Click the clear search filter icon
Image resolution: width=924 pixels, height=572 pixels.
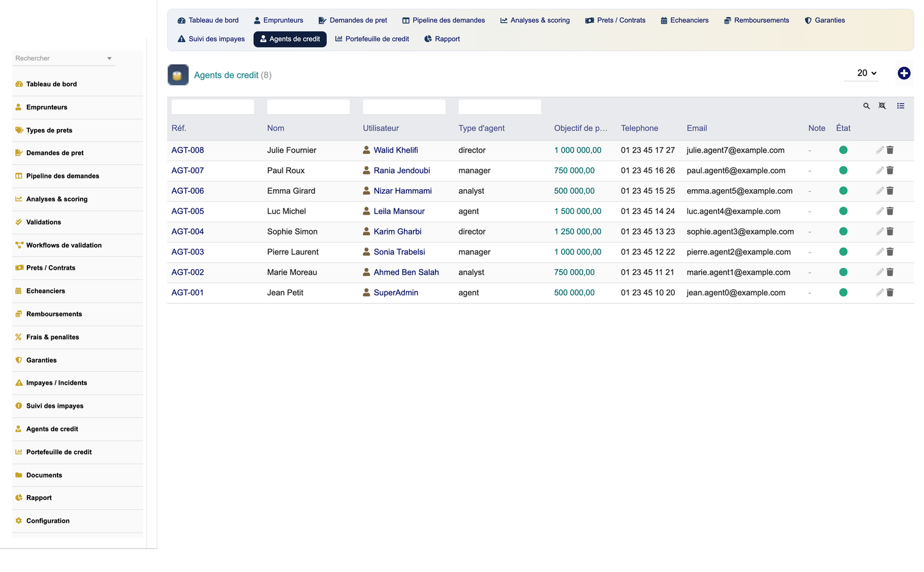coord(882,106)
